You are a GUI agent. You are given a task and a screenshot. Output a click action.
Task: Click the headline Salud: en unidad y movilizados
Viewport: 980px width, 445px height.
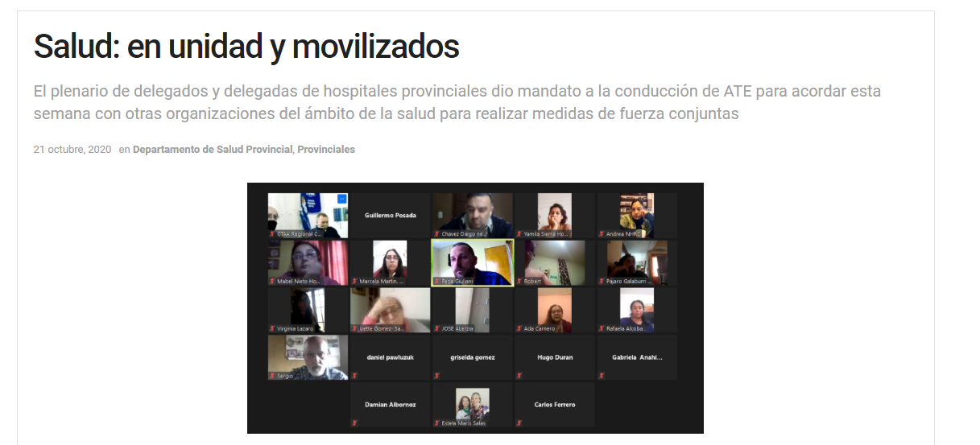click(x=246, y=47)
